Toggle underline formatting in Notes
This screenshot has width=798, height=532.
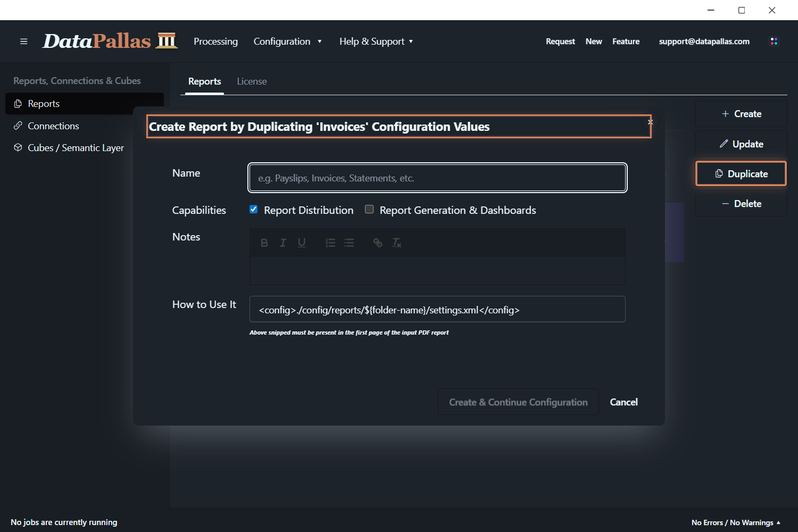(302, 243)
